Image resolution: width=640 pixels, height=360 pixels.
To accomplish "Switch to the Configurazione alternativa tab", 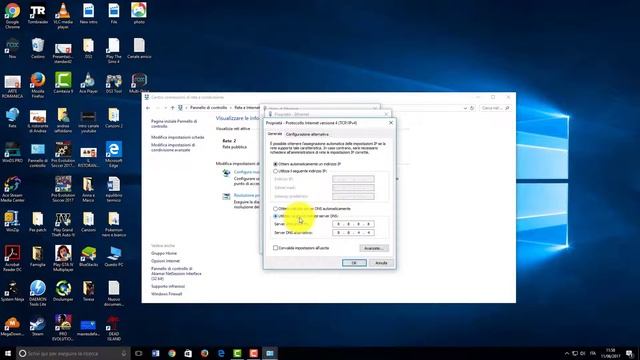I will tap(307, 134).
